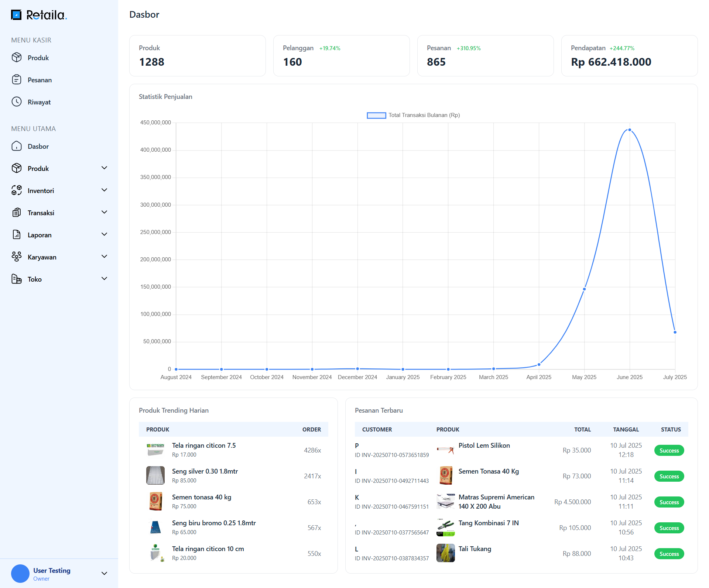
Task: Click the Toko store icon
Action: point(17,279)
